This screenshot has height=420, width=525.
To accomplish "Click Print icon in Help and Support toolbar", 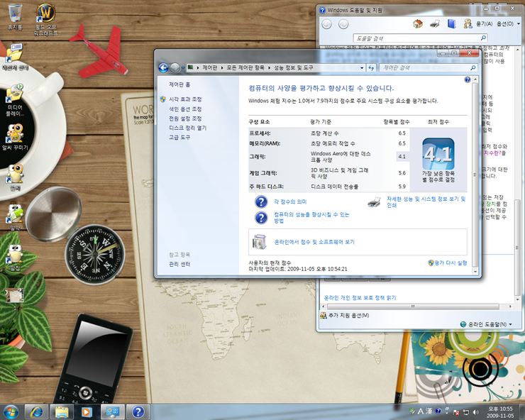I will click(435, 24).
